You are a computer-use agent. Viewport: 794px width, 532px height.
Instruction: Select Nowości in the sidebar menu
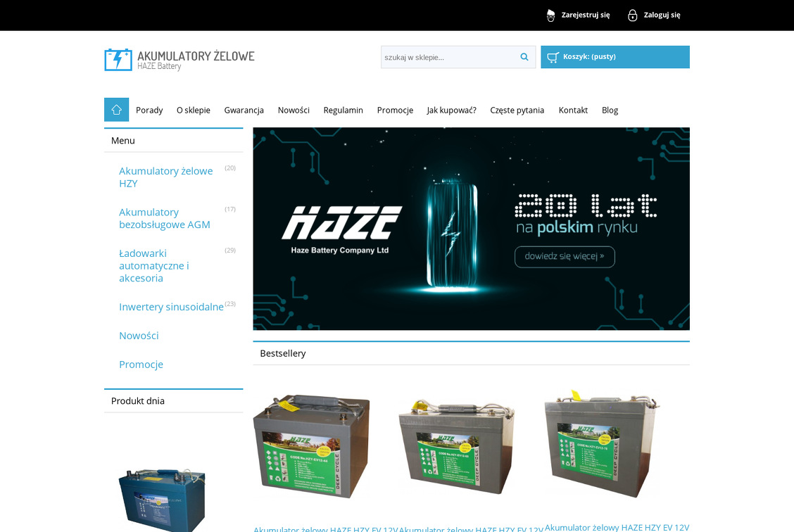click(139, 336)
